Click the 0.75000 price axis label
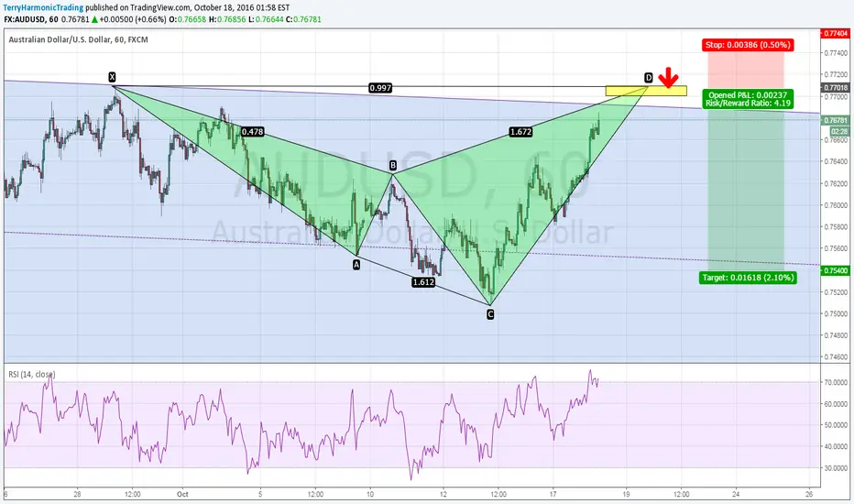 pyautogui.click(x=836, y=313)
